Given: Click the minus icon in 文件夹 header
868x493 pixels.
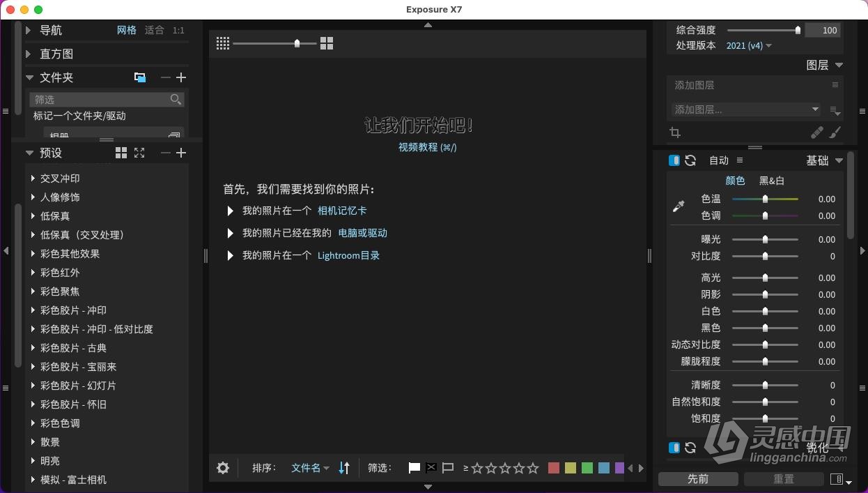Looking at the screenshot, I should pyautogui.click(x=165, y=77).
